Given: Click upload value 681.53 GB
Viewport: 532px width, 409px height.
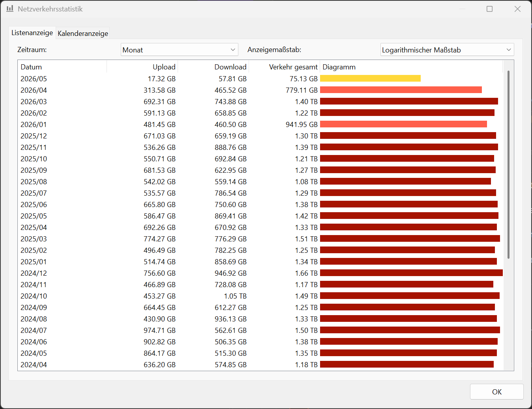Looking at the screenshot, I should click(159, 170).
